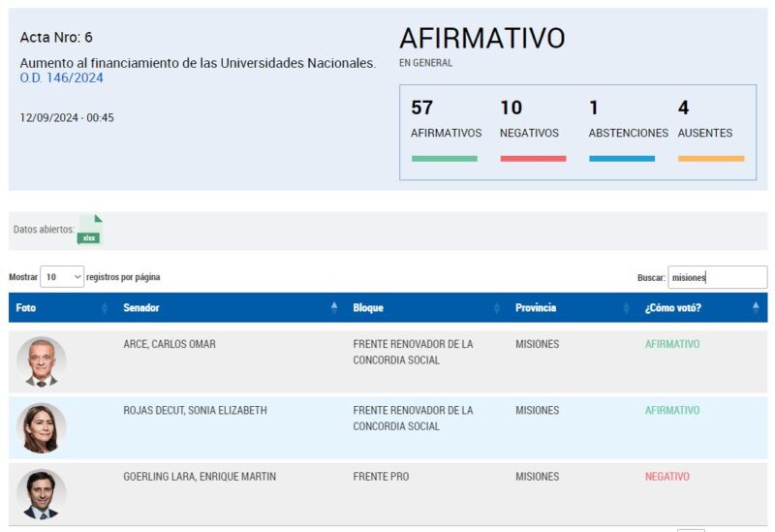775x532 pixels.
Task: Click MISIONES province in Rojas Decut row
Action: coord(538,410)
